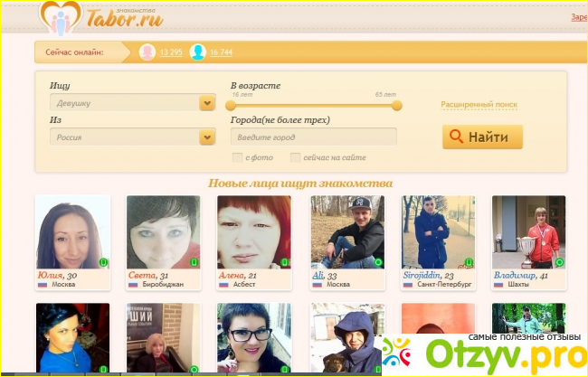Click the green online indicator on Владимир's photo

click(559, 262)
